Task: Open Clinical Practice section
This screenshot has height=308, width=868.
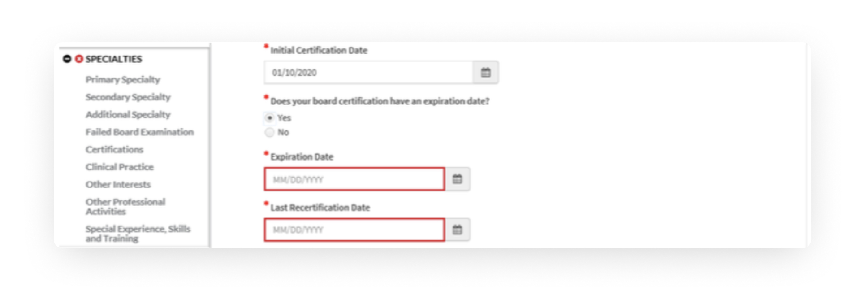Action: [x=120, y=167]
